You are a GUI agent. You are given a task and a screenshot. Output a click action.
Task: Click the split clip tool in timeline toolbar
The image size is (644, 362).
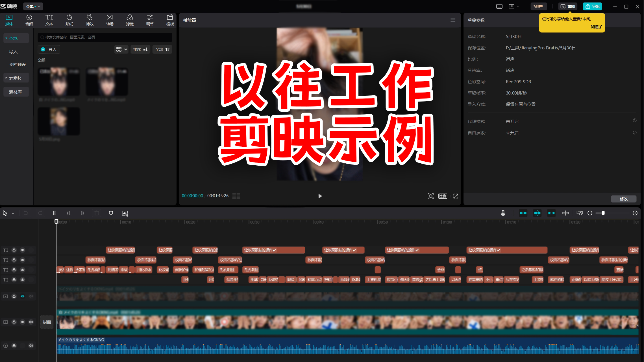click(x=54, y=213)
